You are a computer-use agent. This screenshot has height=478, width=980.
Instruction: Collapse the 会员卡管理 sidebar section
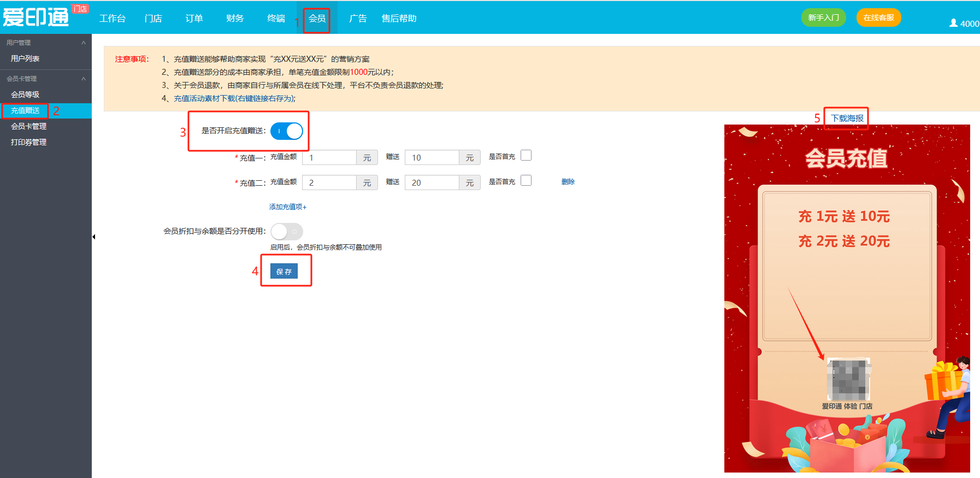click(x=83, y=79)
